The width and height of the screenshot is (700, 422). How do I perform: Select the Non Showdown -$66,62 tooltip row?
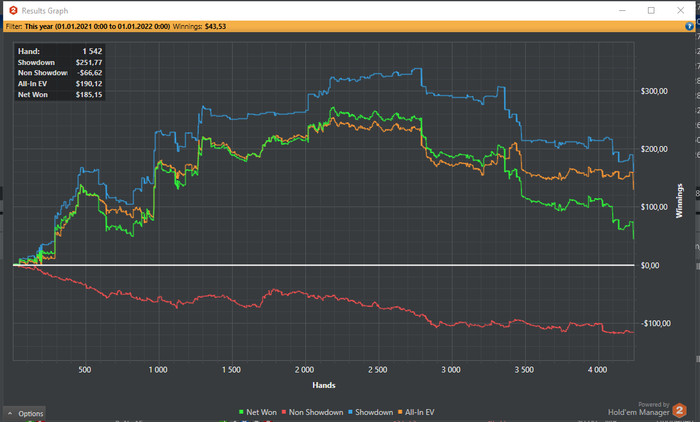(x=60, y=73)
